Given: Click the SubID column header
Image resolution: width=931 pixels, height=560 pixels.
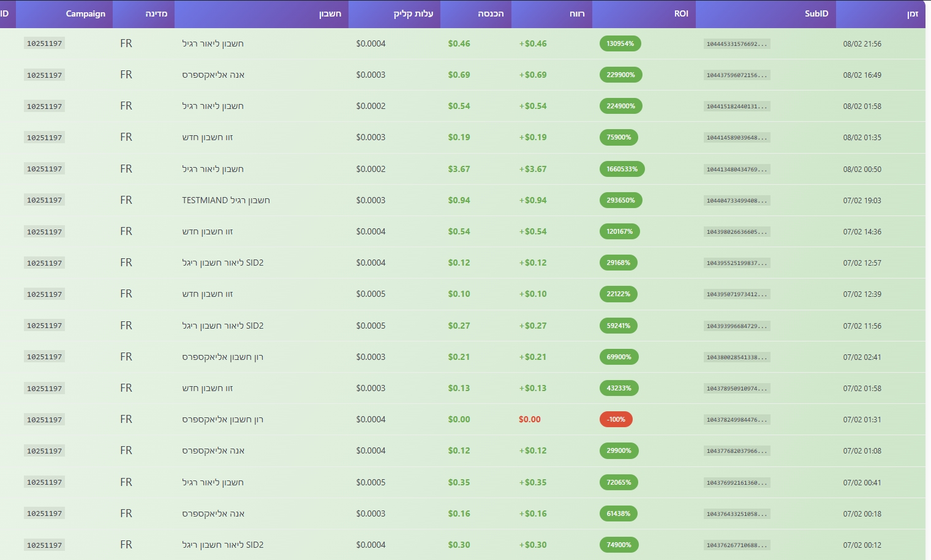Looking at the screenshot, I should click(x=816, y=13).
